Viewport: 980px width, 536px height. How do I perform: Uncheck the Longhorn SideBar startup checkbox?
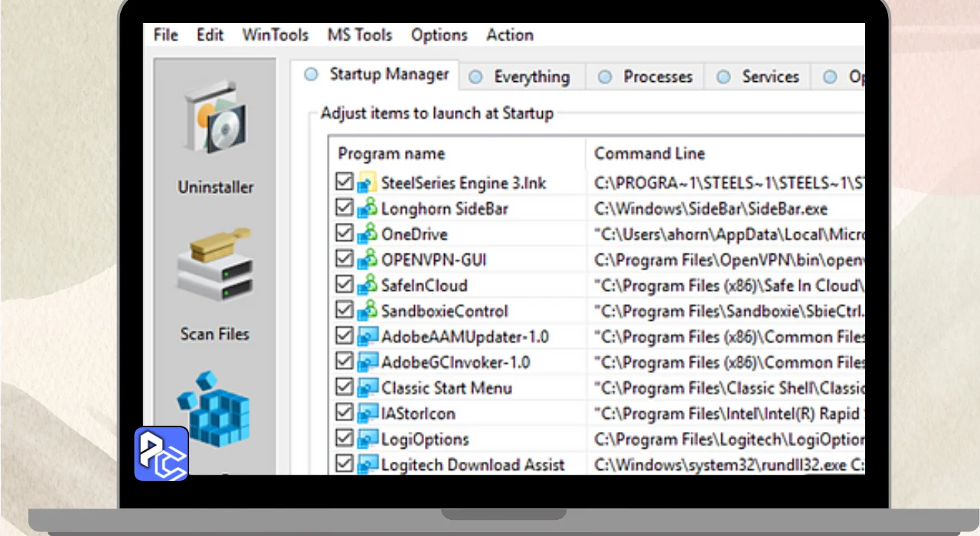(345, 208)
